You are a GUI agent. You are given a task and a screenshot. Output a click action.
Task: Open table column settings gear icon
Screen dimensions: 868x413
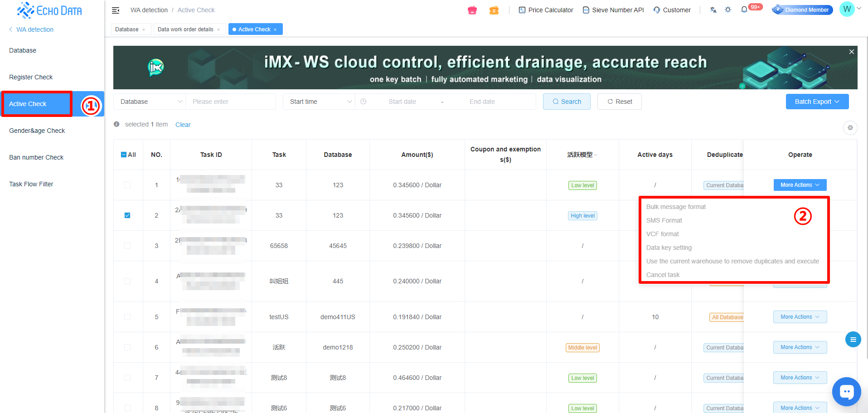850,128
